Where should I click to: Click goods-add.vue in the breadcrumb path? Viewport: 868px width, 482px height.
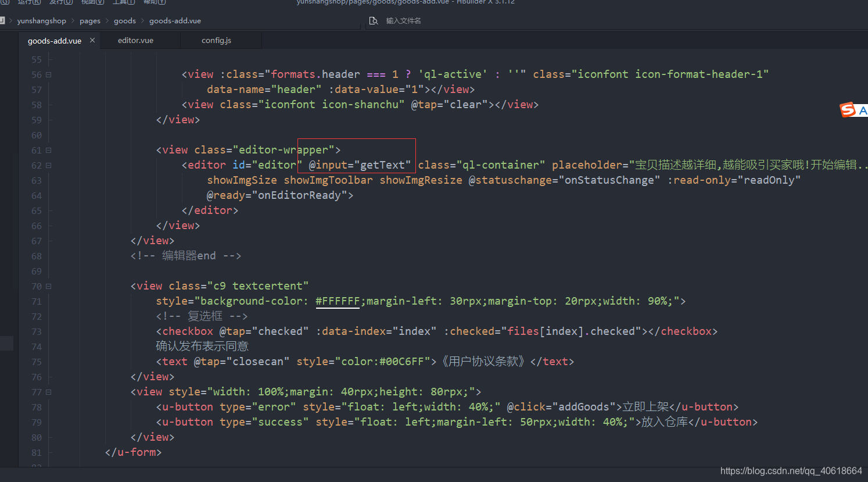tap(175, 21)
